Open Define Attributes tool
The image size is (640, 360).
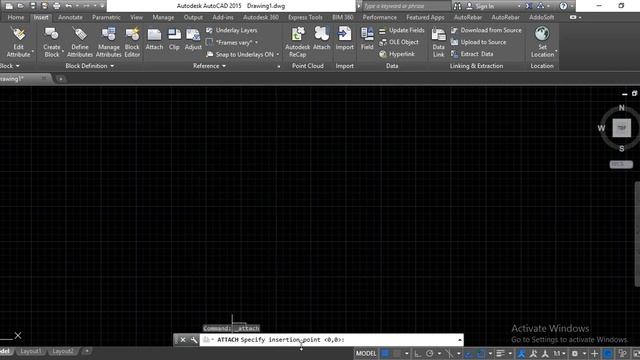point(80,42)
